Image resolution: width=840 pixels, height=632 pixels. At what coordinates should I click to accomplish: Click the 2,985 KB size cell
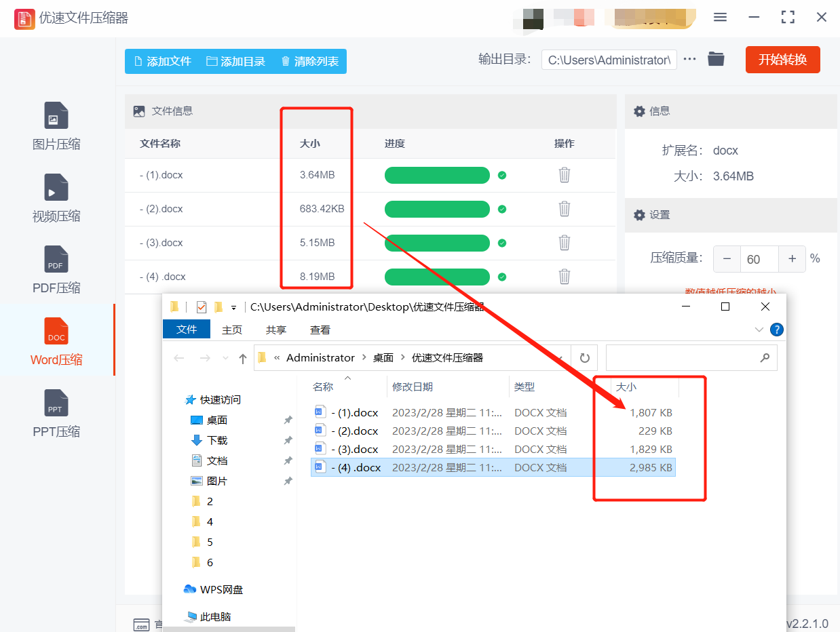(x=651, y=467)
